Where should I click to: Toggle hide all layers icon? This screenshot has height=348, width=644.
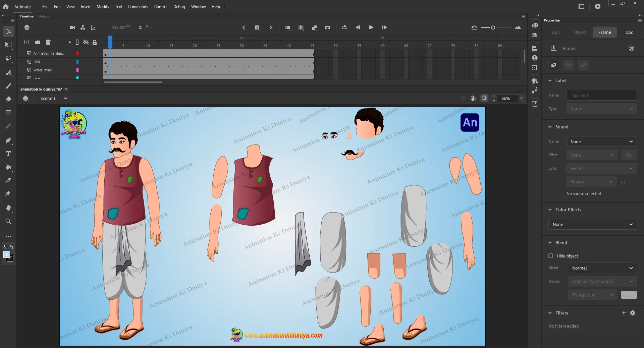pyautogui.click(x=86, y=42)
